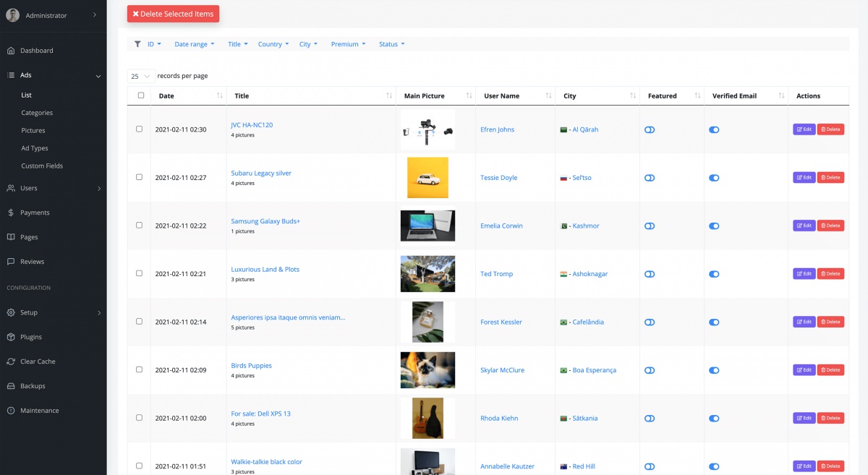Disable Verified Email toggle for Emelia Corwin
868x475 pixels.
tap(714, 226)
